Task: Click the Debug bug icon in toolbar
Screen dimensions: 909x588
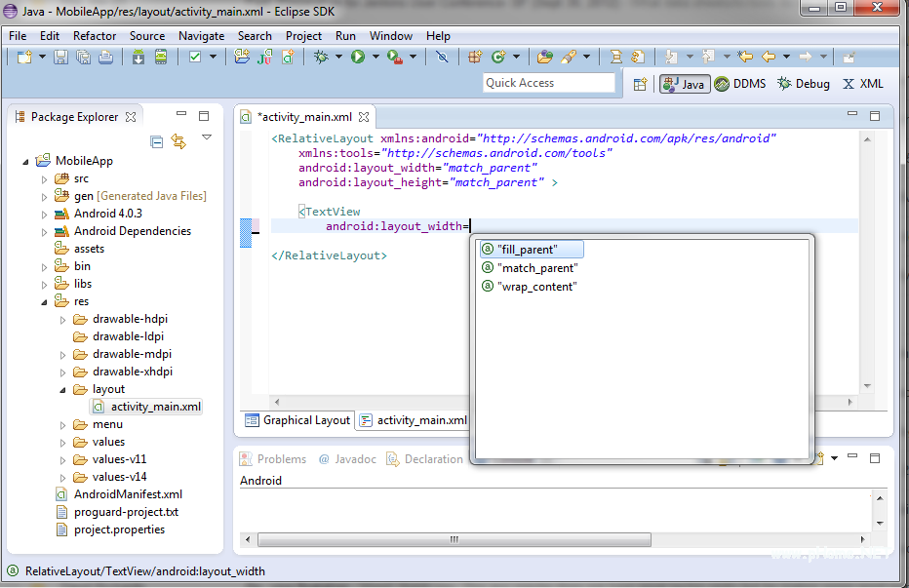Action: click(x=321, y=58)
